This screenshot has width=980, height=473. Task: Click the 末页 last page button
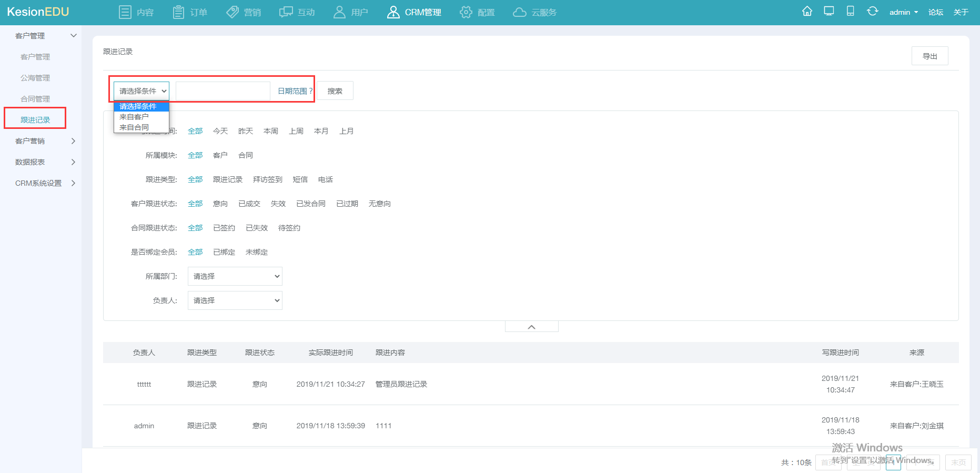(958, 462)
